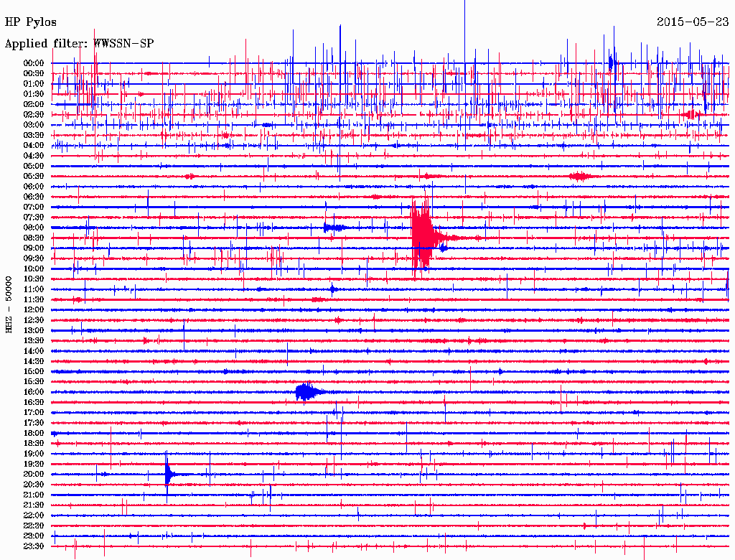Select the 06:00 time label
This screenshot has width=735, height=560.
34,187
